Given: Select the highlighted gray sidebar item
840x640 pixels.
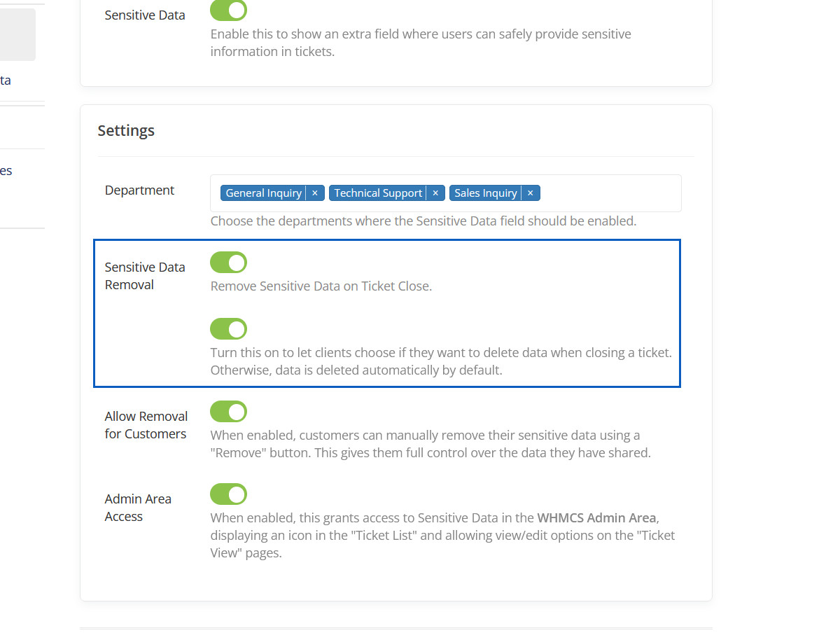Looking at the screenshot, I should coord(17,35).
